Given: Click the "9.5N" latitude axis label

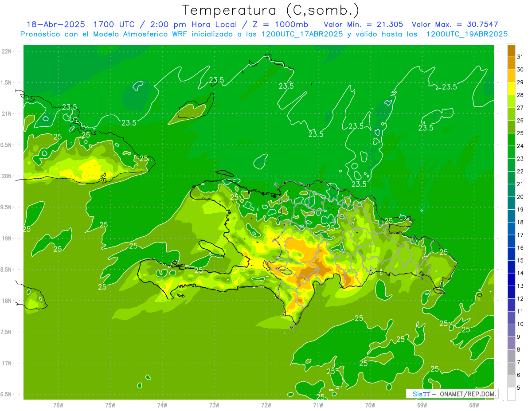Looking at the screenshot, I should pos(6,207).
